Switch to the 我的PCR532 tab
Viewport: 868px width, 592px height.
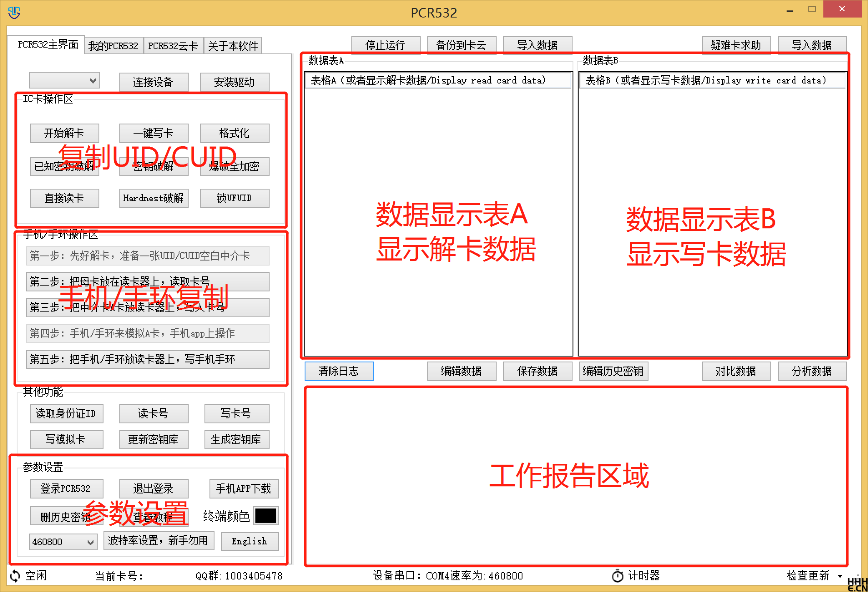pyautogui.click(x=114, y=45)
